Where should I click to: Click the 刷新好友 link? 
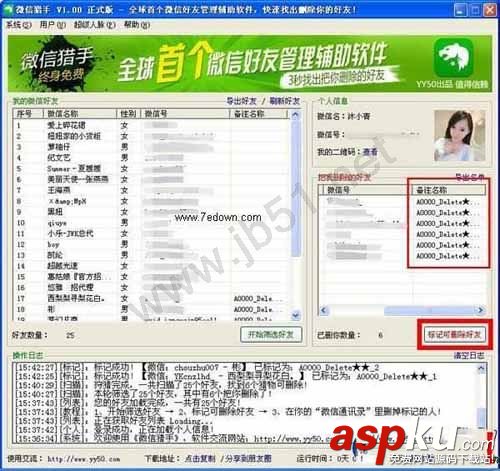coord(285,101)
